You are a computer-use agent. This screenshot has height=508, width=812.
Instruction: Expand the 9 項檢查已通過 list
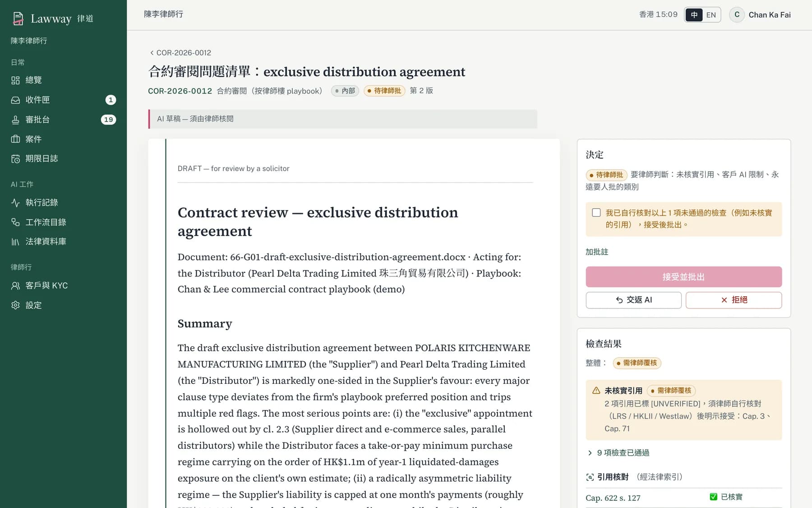coord(618,453)
